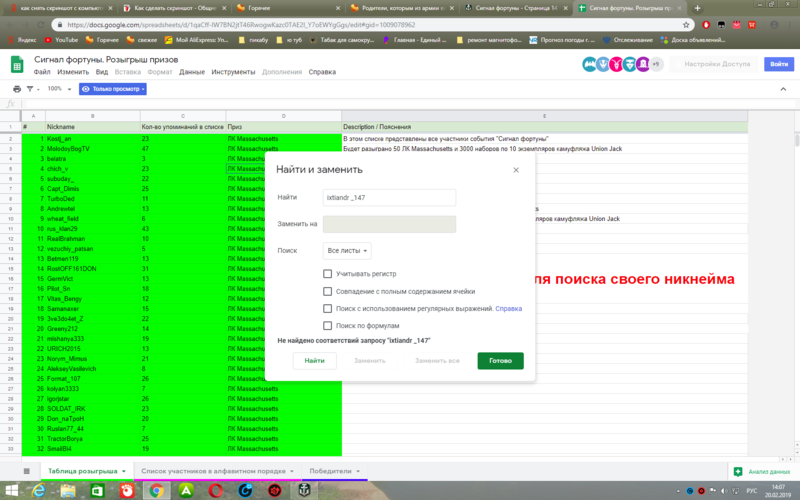The width and height of the screenshot is (800, 500).
Task: Open the Chrome profile avatar icon
Action: coord(774,24)
